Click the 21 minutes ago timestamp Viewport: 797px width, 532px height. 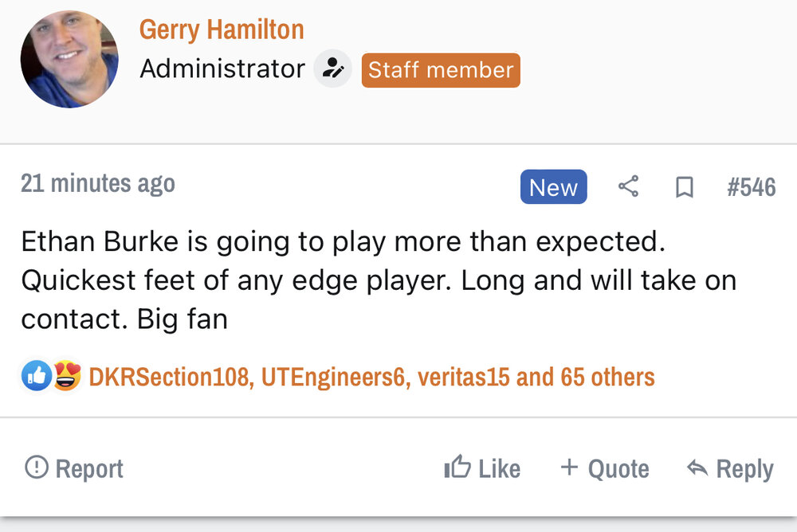pos(98,184)
